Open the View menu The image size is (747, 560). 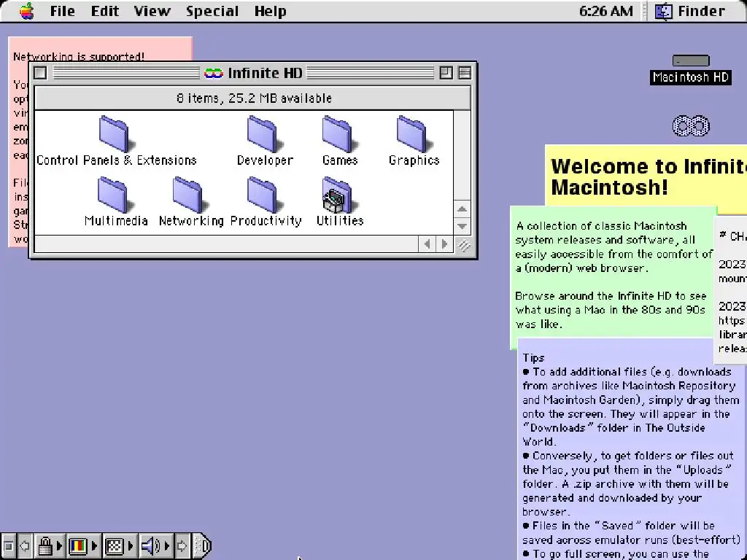click(152, 11)
